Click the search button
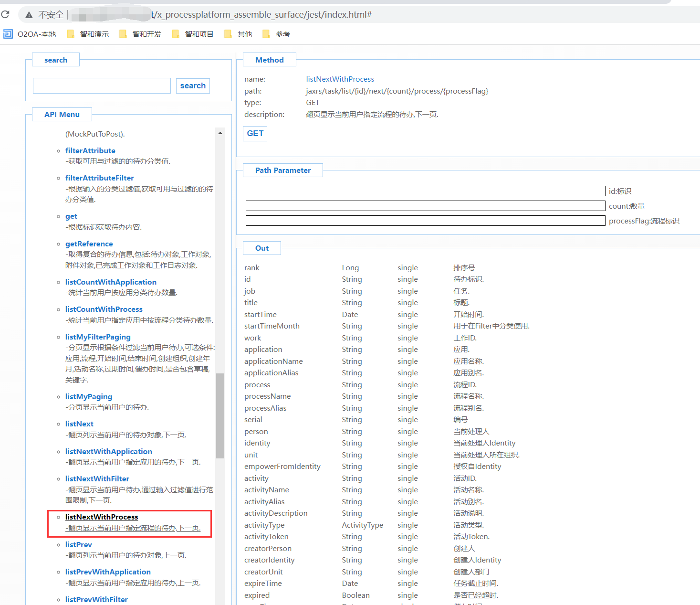Image resolution: width=700 pixels, height=605 pixels. tap(193, 86)
